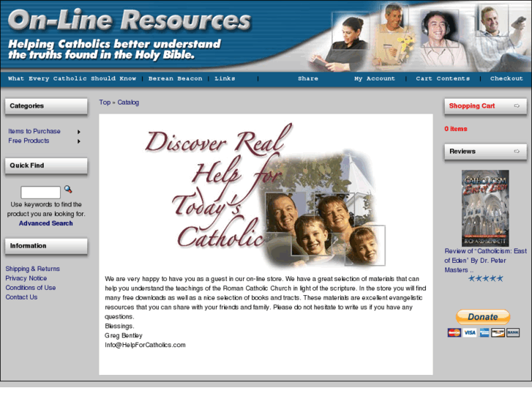Click the Donate button
The image size is (532, 399).
click(x=483, y=317)
